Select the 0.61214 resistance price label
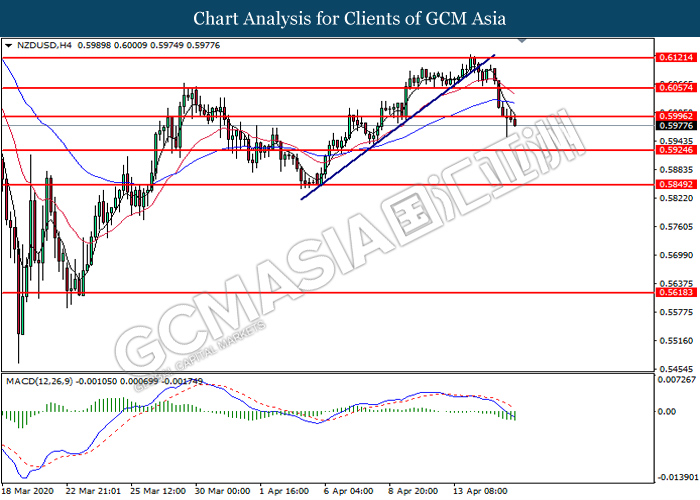The image size is (700, 500). [676, 58]
